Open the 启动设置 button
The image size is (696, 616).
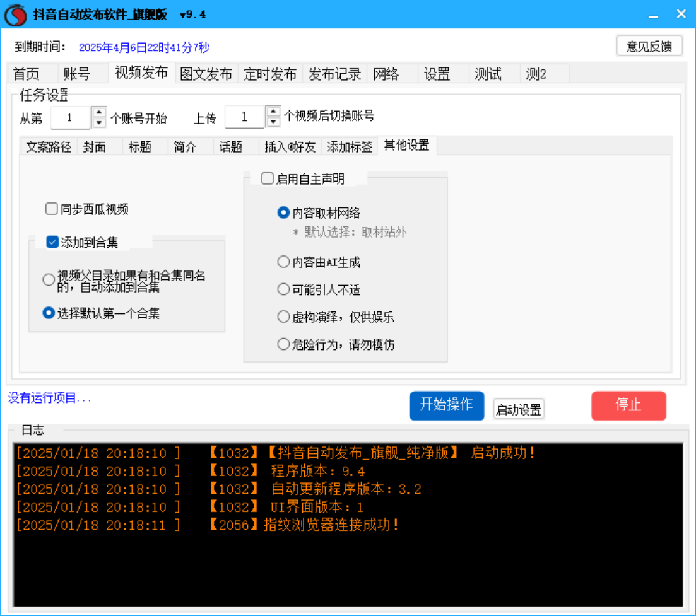point(519,409)
